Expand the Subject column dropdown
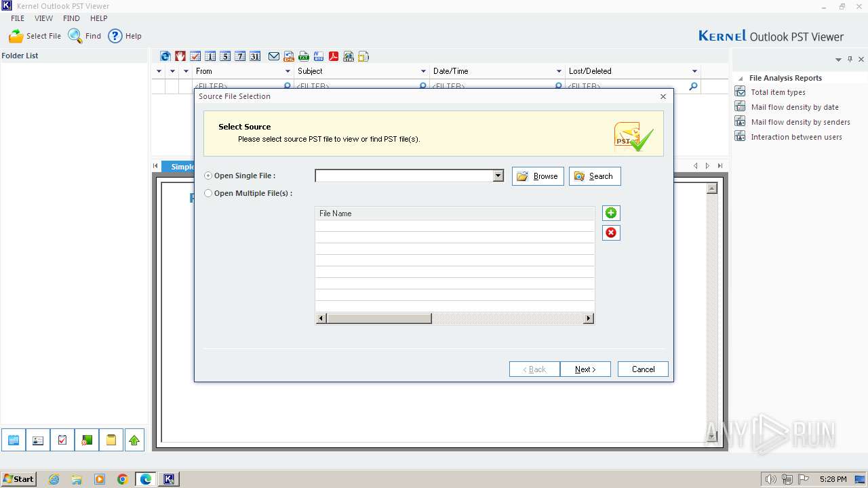 tap(423, 71)
